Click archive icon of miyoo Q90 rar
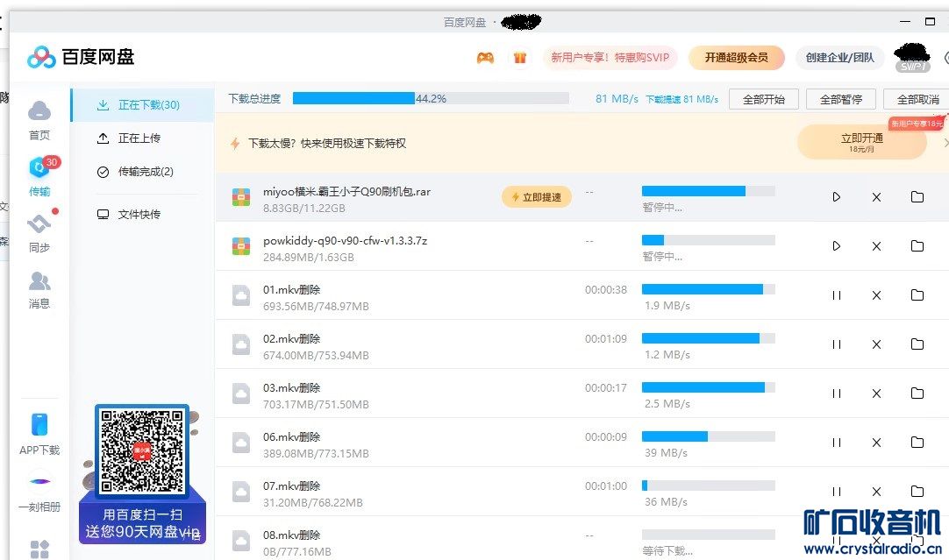 241,197
